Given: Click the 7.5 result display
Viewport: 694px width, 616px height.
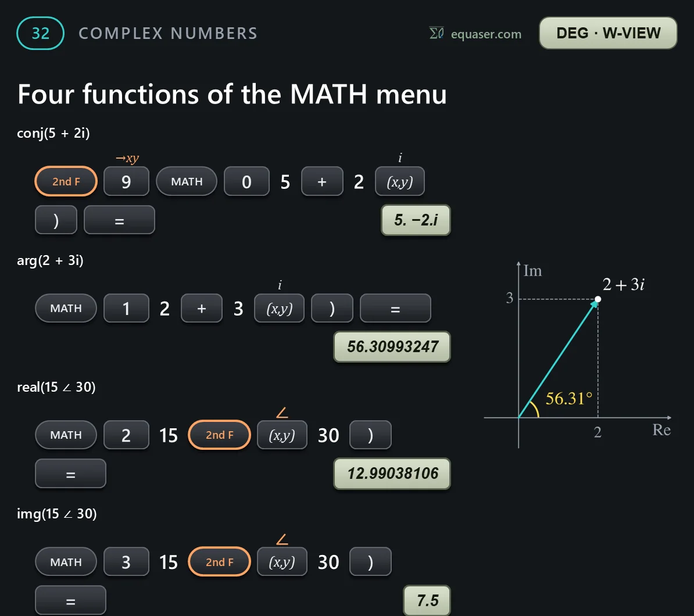Looking at the screenshot, I should coord(427,600).
